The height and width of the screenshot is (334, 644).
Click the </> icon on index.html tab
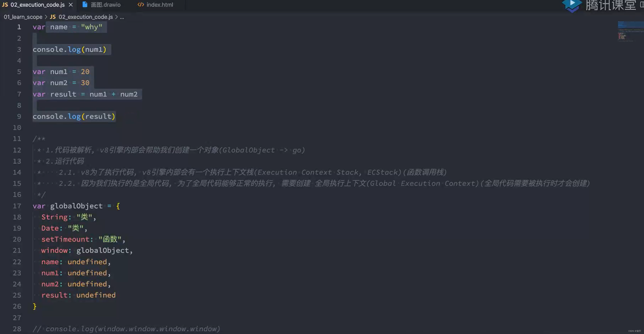tap(140, 4)
